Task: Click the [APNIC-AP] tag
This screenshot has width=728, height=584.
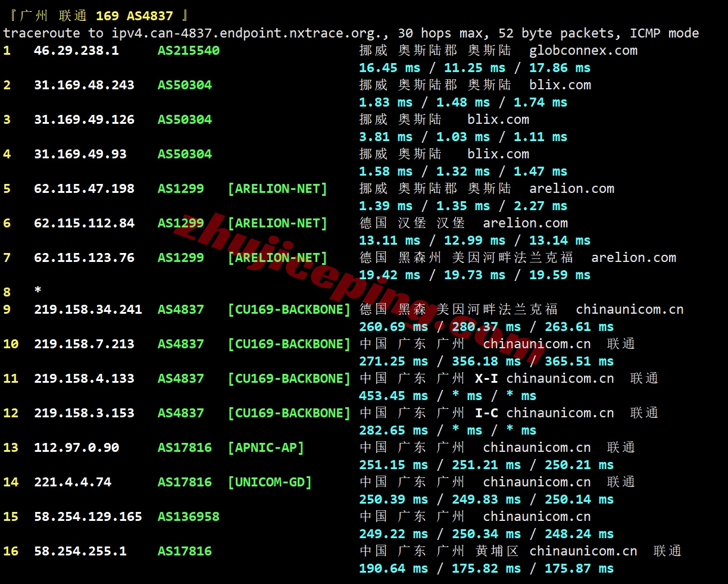Action: [266, 448]
